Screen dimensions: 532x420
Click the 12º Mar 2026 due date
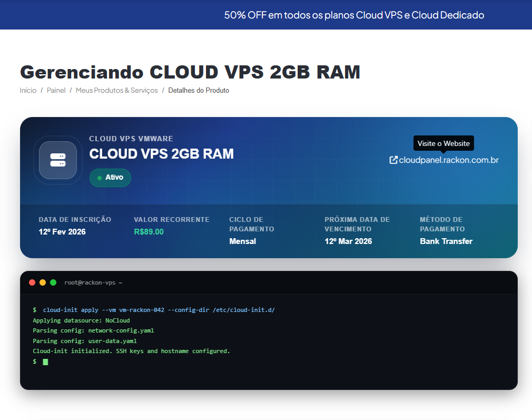(348, 241)
